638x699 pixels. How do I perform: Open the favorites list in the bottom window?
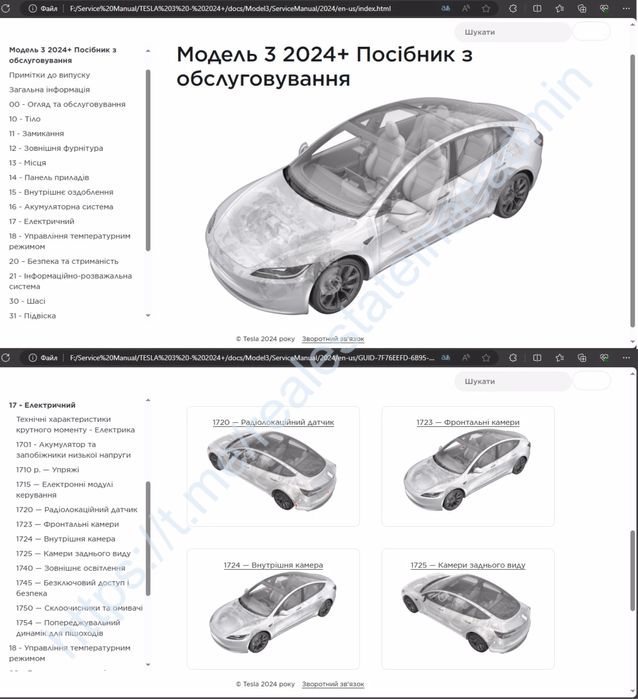coord(560,358)
